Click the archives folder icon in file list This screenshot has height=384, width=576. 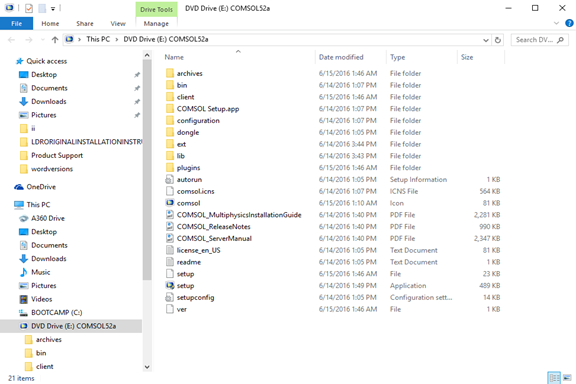pos(170,73)
